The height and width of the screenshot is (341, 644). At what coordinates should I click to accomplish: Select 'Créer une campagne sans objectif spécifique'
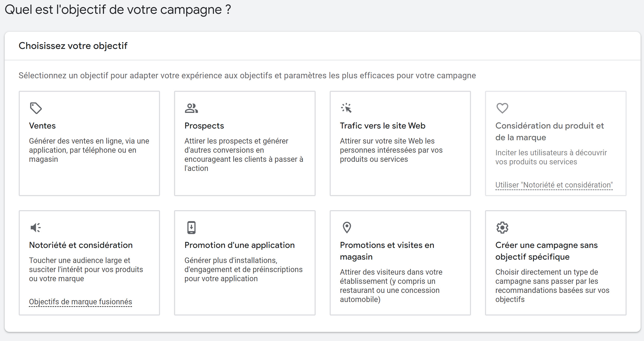tap(546, 251)
